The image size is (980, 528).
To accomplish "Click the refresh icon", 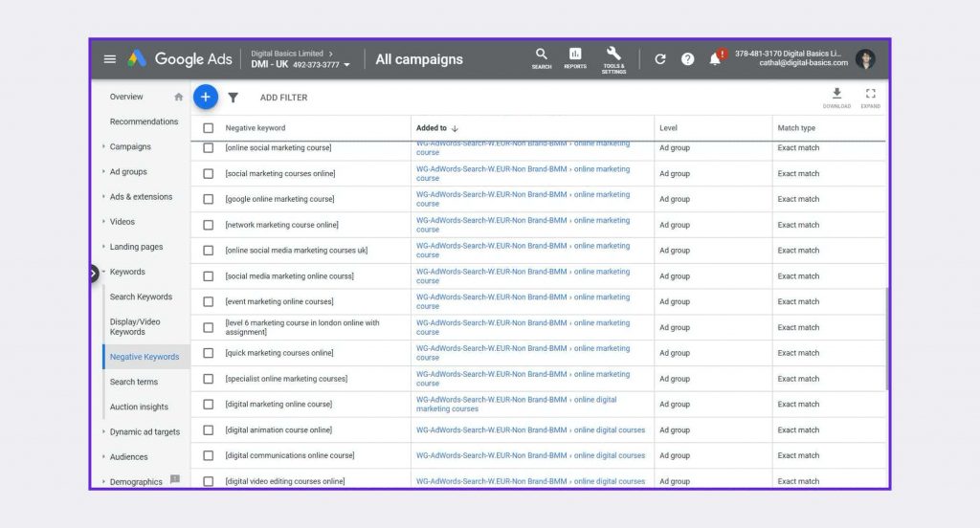I will coord(660,59).
